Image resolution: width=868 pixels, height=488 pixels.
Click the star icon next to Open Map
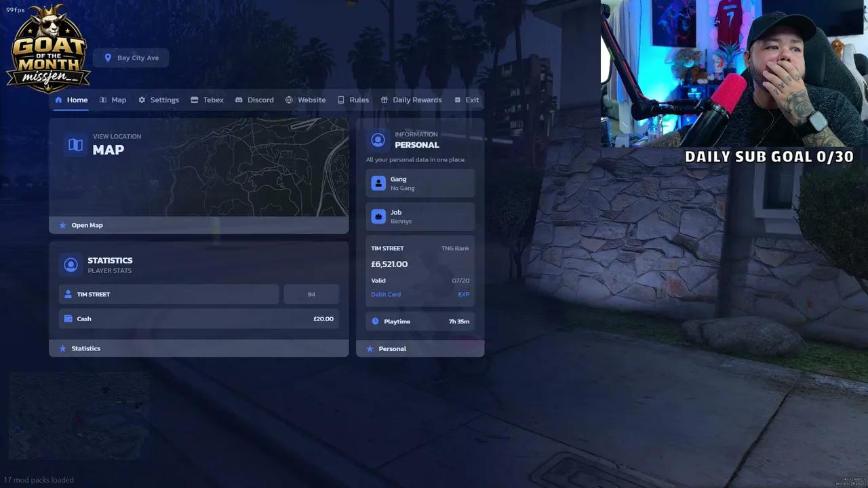pyautogui.click(x=63, y=225)
